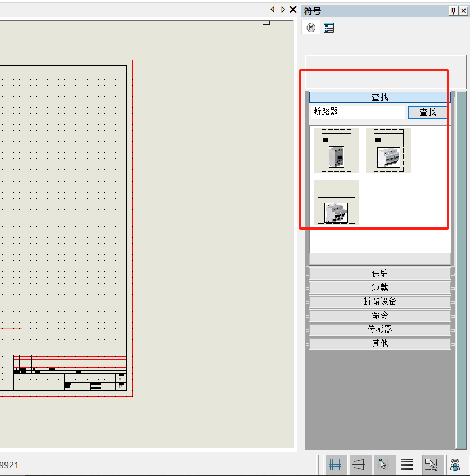
Task: Toggle perspective mode icon in the status bar
Action: coord(359,464)
